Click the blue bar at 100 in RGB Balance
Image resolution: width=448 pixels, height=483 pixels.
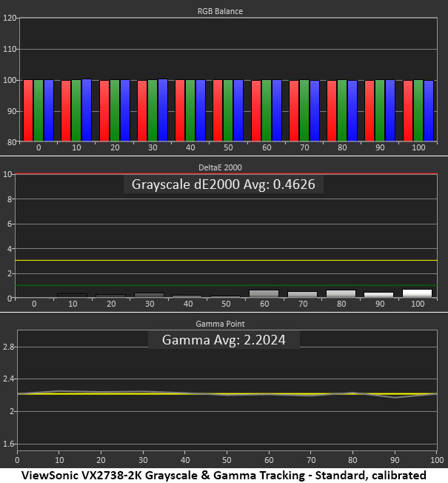pos(429,111)
